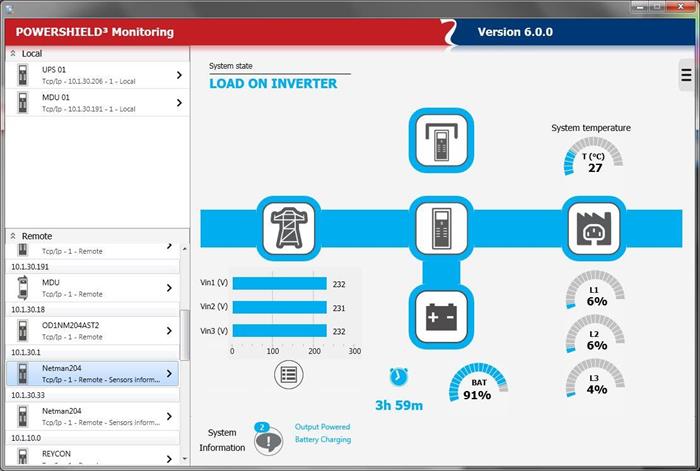The image size is (700, 471).
Task: Click the BAT 91% charge gauge
Action: click(477, 385)
